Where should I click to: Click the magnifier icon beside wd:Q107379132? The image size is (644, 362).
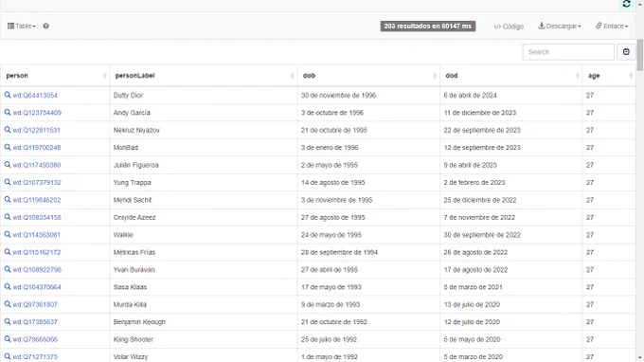click(x=8, y=182)
